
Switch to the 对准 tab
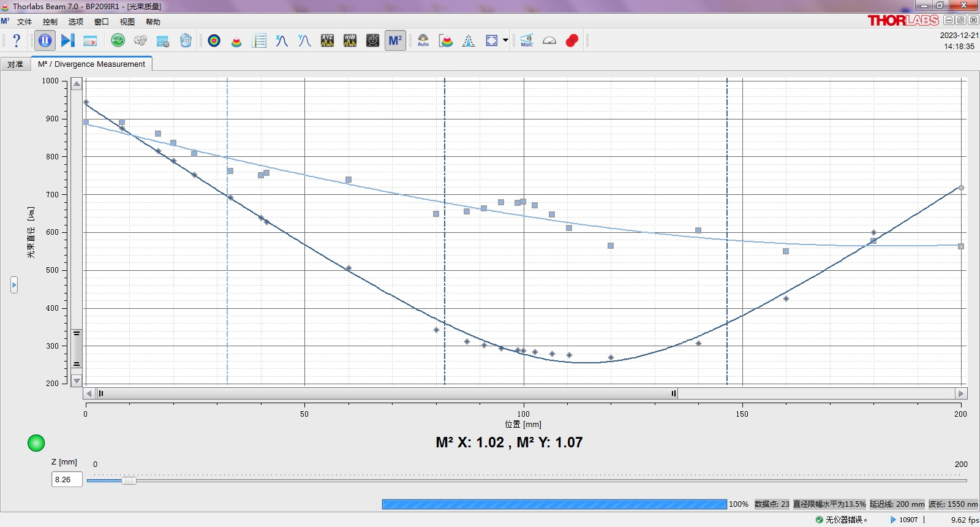coord(15,64)
